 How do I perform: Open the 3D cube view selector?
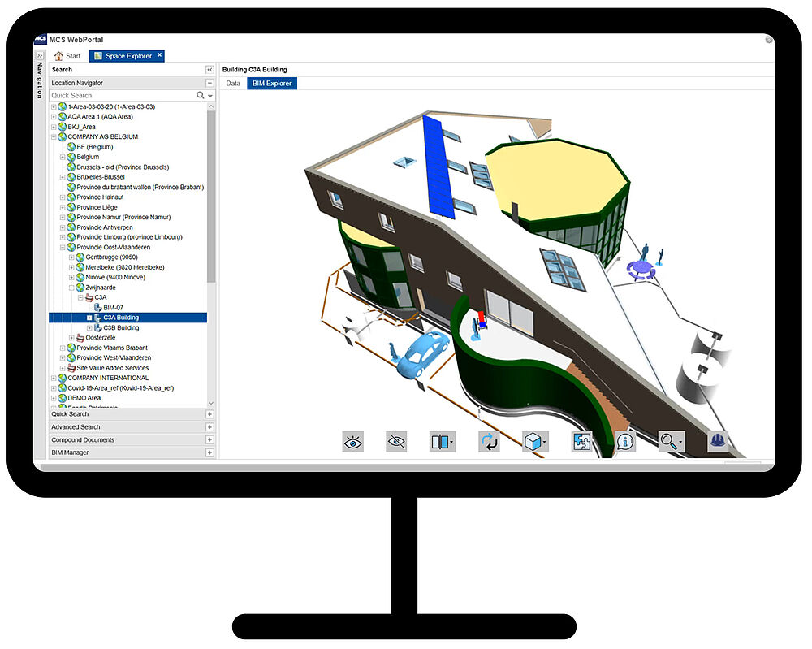point(534,442)
